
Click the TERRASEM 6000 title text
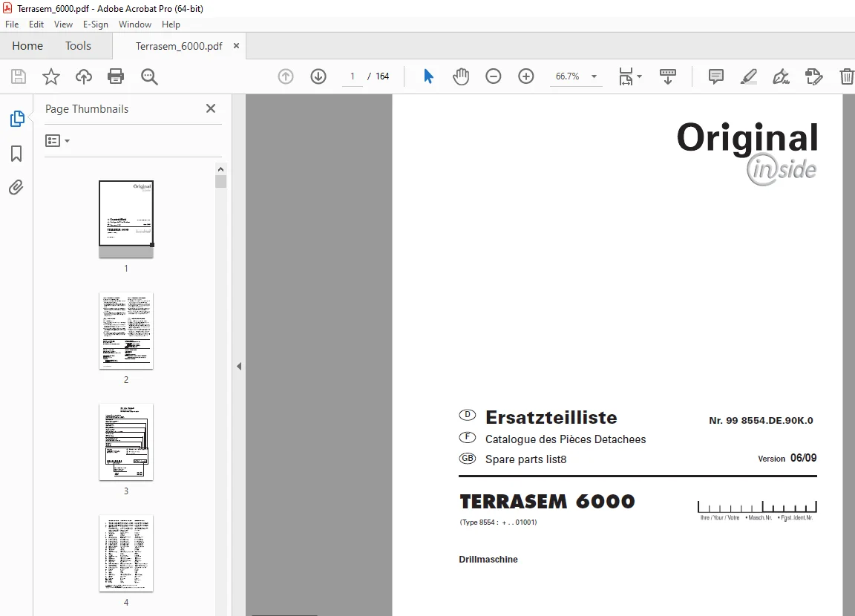pos(548,502)
